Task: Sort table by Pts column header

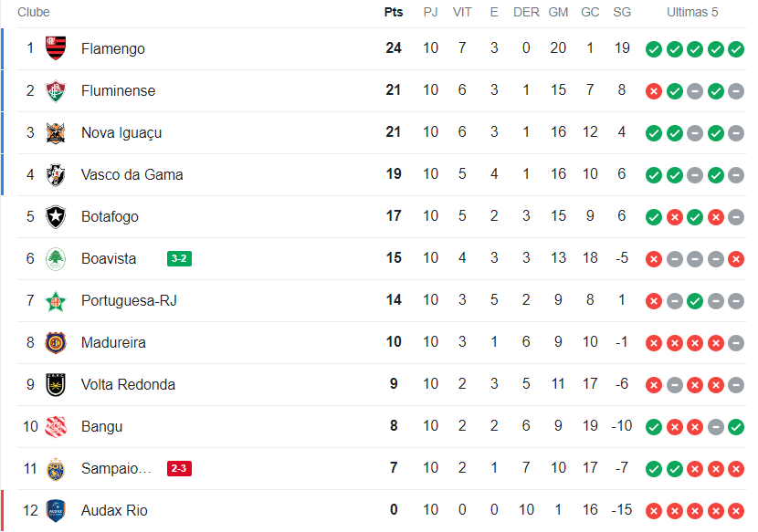Action: coord(394,13)
